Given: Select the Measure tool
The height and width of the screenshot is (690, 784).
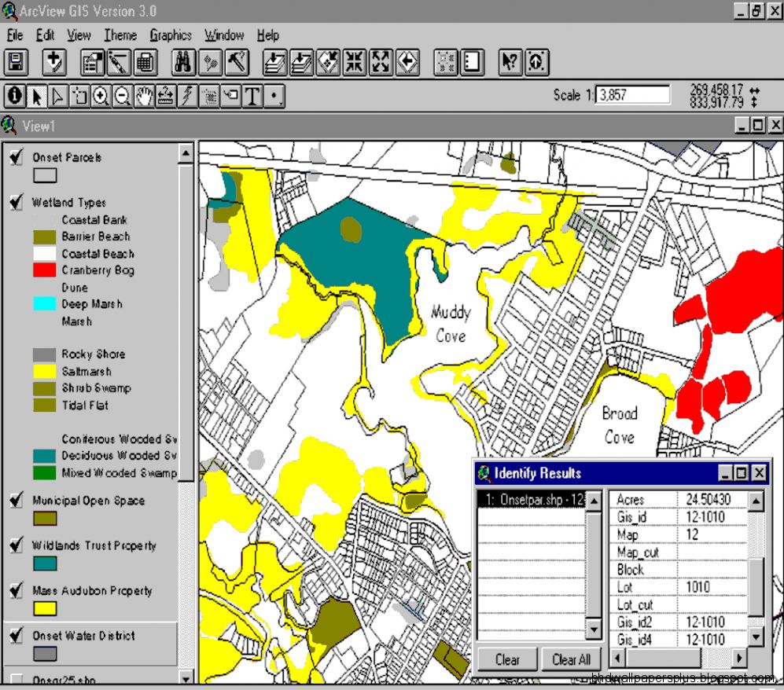Looking at the screenshot, I should point(165,96).
